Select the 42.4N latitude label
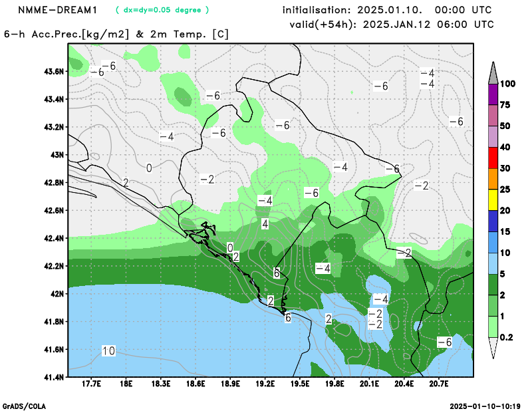Image resolution: width=532 pixels, height=411 pixels. pyautogui.click(x=54, y=238)
